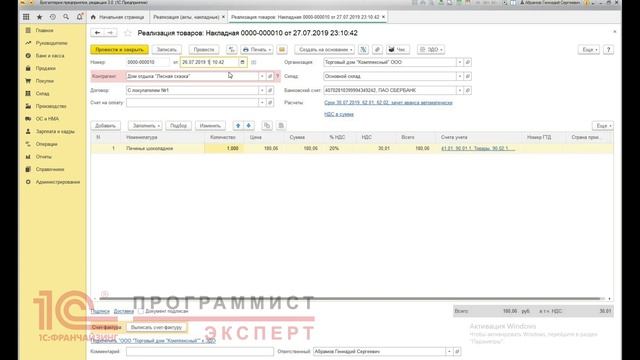Image resolution: width=640 pixels, height=360 pixels.
Task: Switch to Реализация (акты, накладные) tab
Action: [x=187, y=17]
